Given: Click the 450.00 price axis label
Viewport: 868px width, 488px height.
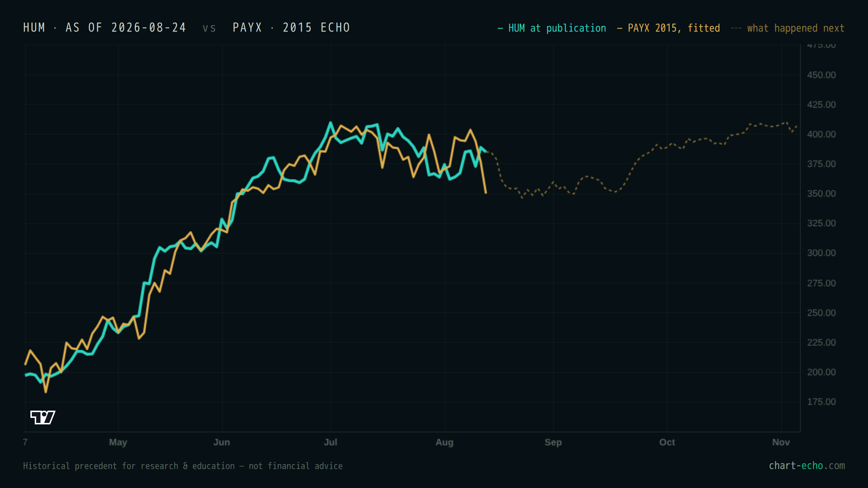Looking at the screenshot, I should tap(821, 75).
